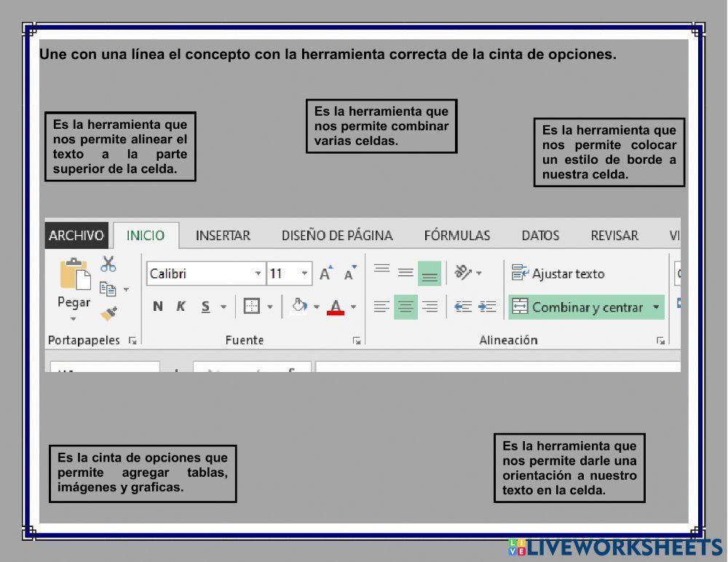Screen dimensions: 728x562
Task: Open the font size 11 dropdown
Action: coord(304,274)
